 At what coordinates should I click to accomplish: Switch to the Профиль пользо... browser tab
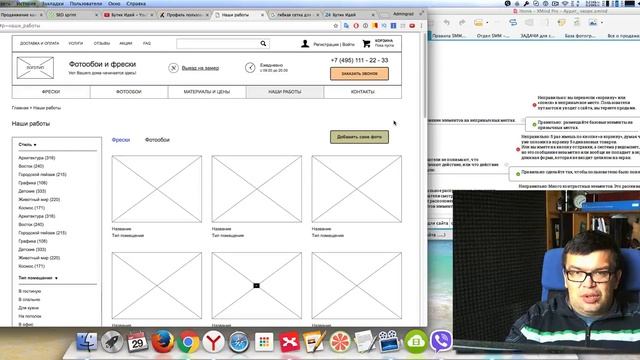(184, 15)
